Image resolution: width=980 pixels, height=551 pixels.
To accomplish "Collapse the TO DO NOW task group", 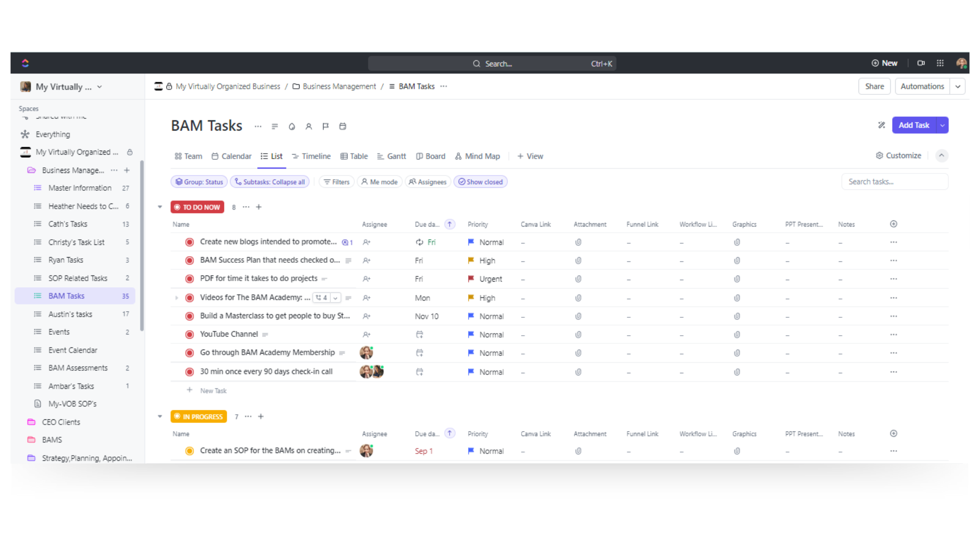I will click(x=160, y=207).
